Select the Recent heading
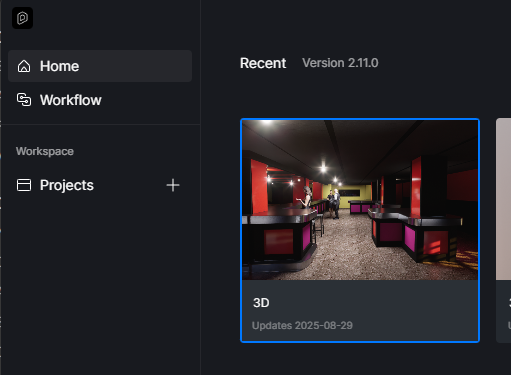Screen dimensions: 511x375 tap(263, 63)
